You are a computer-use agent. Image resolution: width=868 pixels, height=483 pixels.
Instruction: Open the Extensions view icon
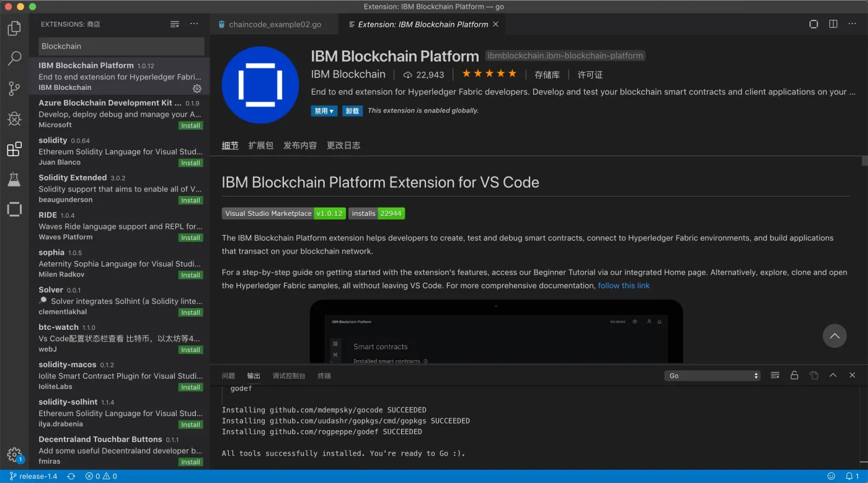14,149
